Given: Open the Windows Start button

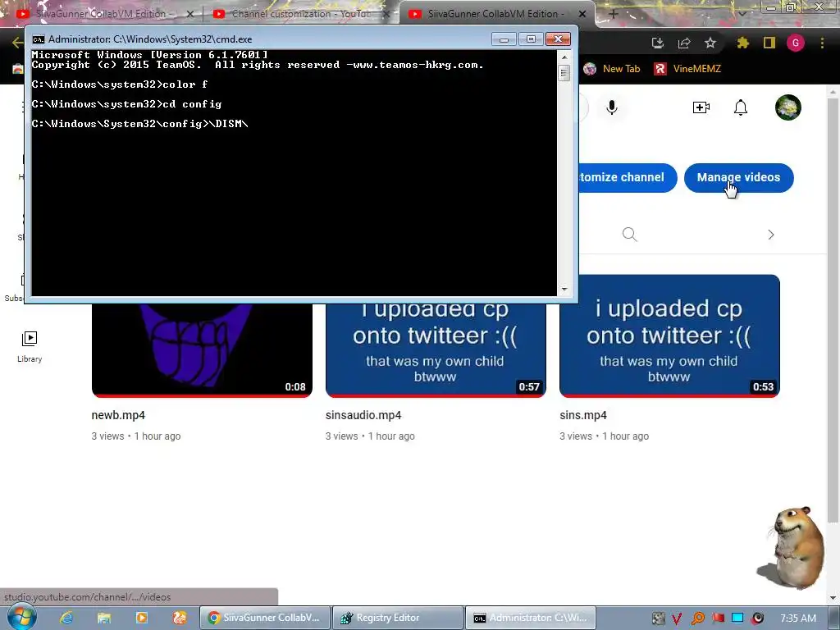Looking at the screenshot, I should pyautogui.click(x=21, y=618).
